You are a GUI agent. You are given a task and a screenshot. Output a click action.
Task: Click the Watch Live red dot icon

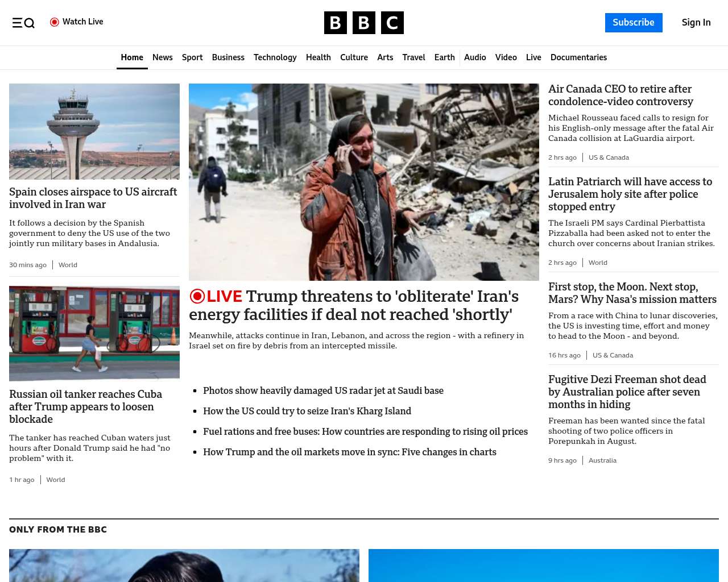(x=55, y=22)
